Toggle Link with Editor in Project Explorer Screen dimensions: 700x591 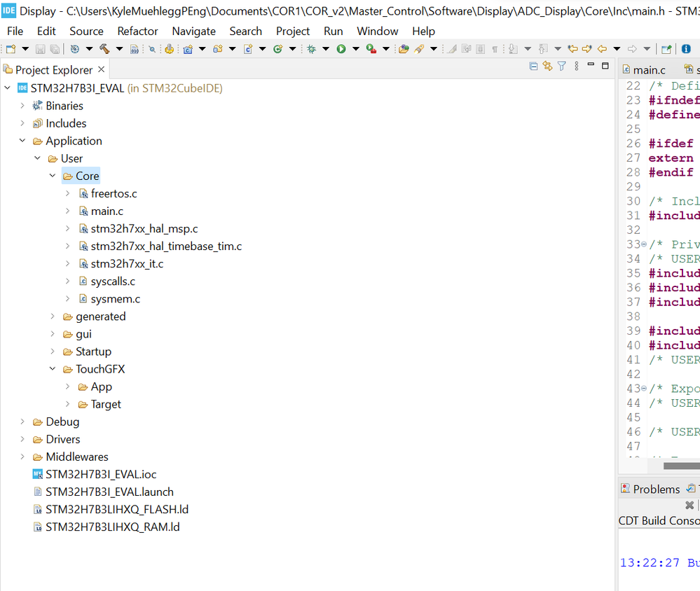coord(548,67)
